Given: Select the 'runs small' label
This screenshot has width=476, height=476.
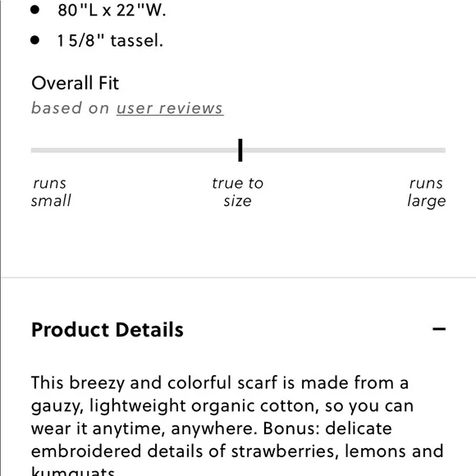Looking at the screenshot, I should point(51,192).
